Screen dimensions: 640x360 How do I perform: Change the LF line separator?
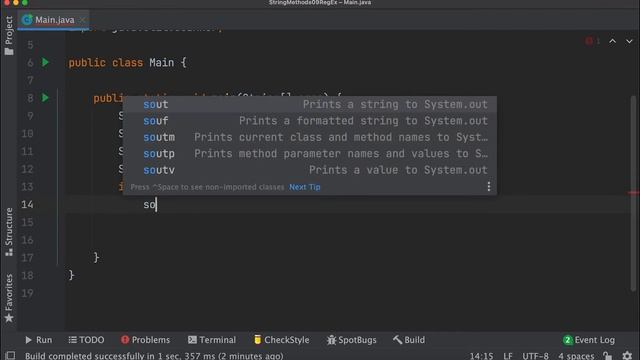tap(508, 356)
